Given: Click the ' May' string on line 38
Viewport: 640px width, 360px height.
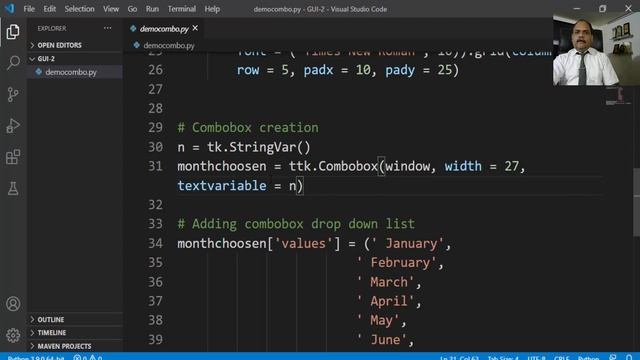Looking at the screenshot, I should tap(378, 320).
